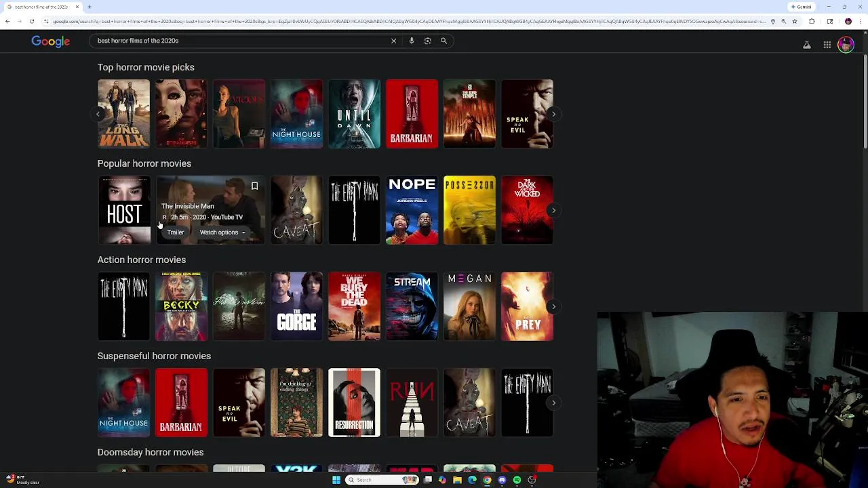Open The Dark and the Wicked poster
Image resolution: width=868 pixels, height=488 pixels.
[x=527, y=210]
